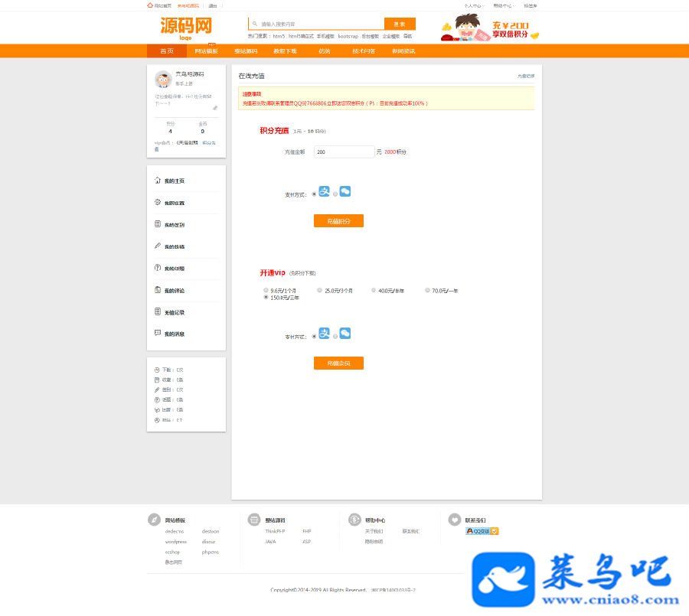Click the clipboard icon for 我的评论
This screenshot has height=616, width=689.
click(x=158, y=289)
